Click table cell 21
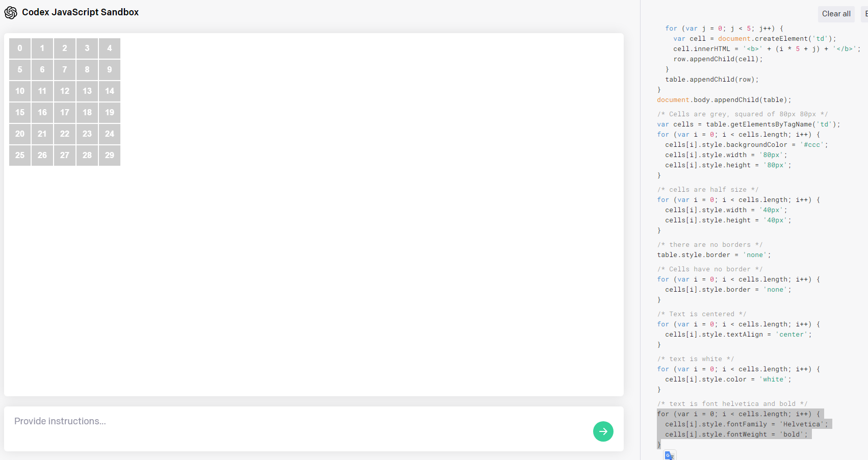 42,134
